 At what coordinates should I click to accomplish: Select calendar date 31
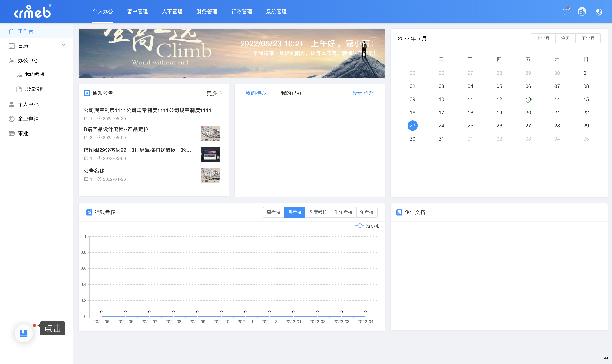(441, 139)
